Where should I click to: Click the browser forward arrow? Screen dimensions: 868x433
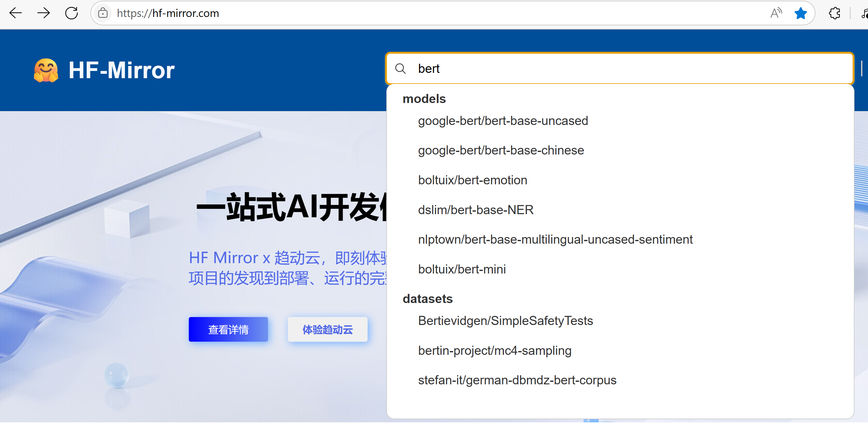click(x=44, y=13)
